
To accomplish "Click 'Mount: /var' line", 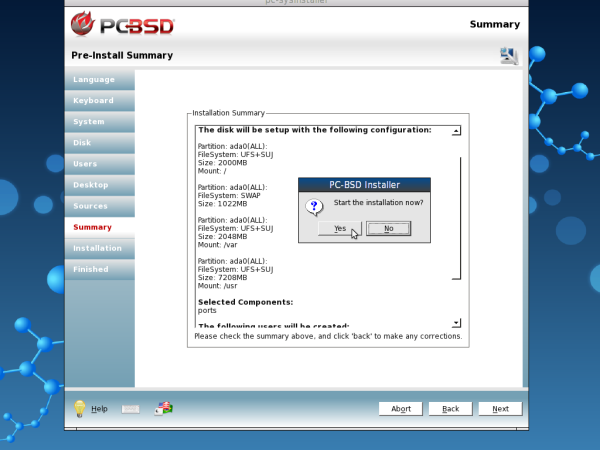I will (217, 245).
